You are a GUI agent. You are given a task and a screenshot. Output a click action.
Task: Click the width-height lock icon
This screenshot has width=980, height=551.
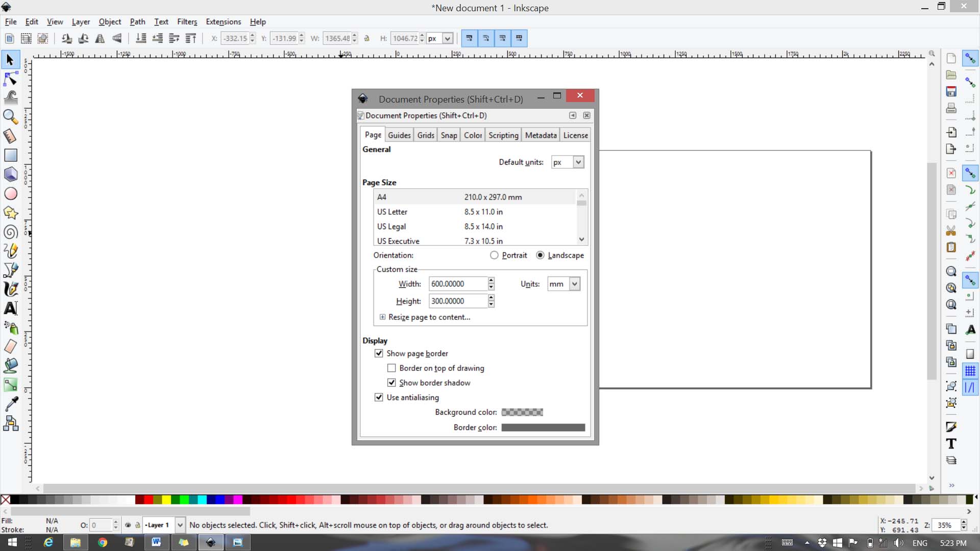coord(366,38)
